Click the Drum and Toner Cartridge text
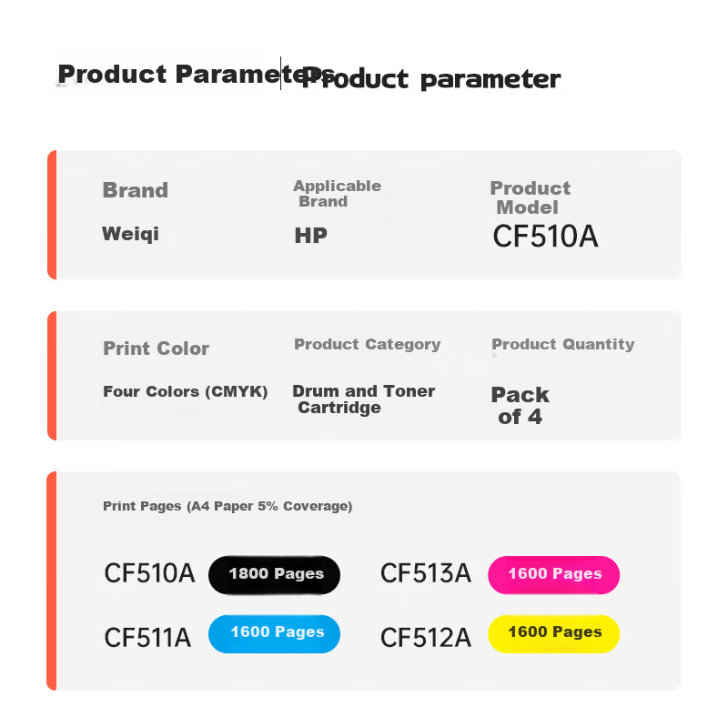This screenshot has width=728, height=728. [x=363, y=399]
